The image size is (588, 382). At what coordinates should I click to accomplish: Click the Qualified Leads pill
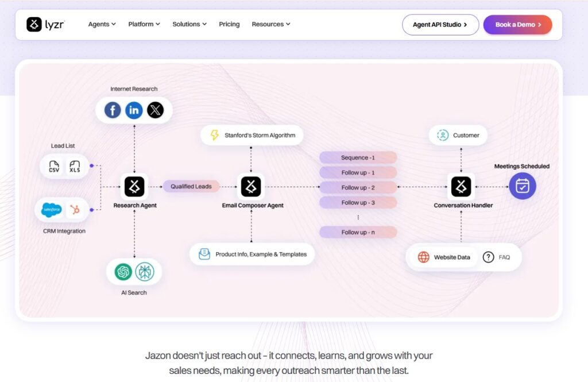click(191, 186)
